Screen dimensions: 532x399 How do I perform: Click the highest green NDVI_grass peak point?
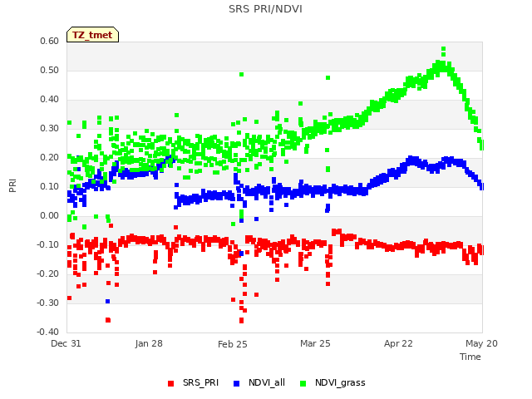[x=443, y=49]
